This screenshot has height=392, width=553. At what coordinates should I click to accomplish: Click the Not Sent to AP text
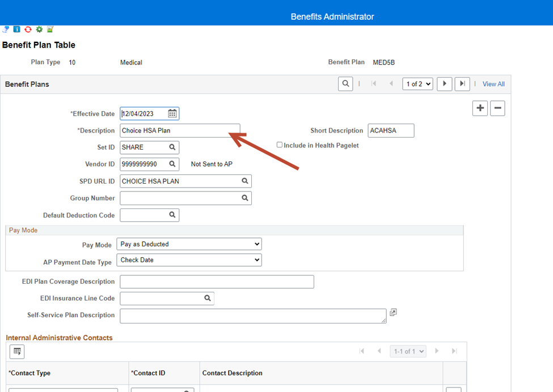click(x=212, y=164)
